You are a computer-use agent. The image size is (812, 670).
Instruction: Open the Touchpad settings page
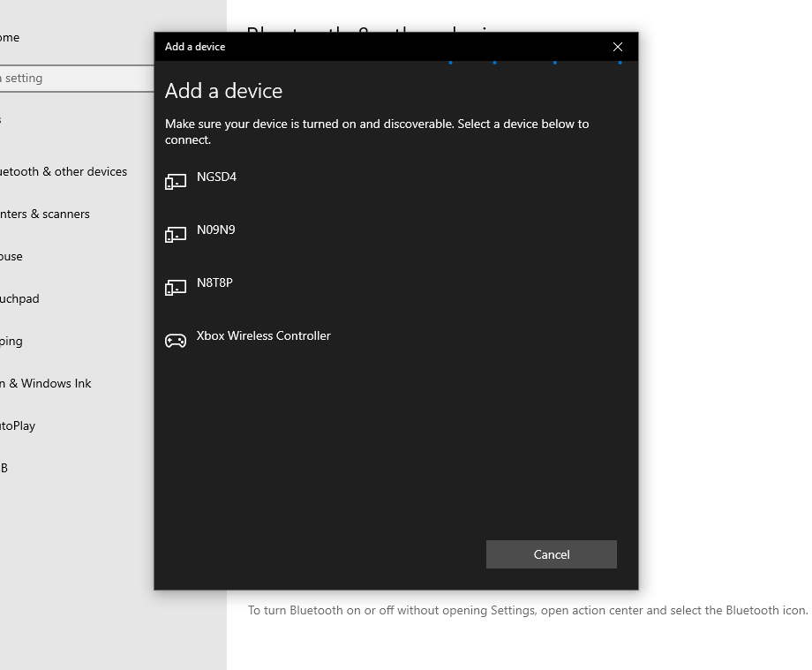click(19, 298)
